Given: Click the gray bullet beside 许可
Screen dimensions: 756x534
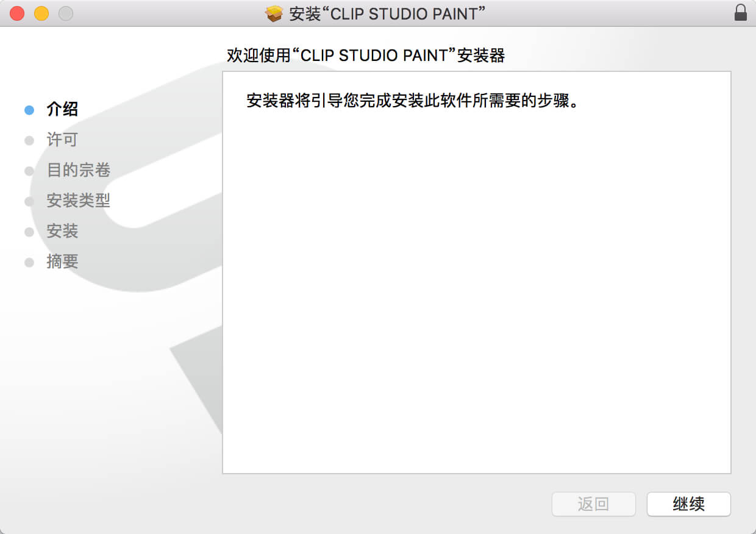Looking at the screenshot, I should (x=29, y=141).
